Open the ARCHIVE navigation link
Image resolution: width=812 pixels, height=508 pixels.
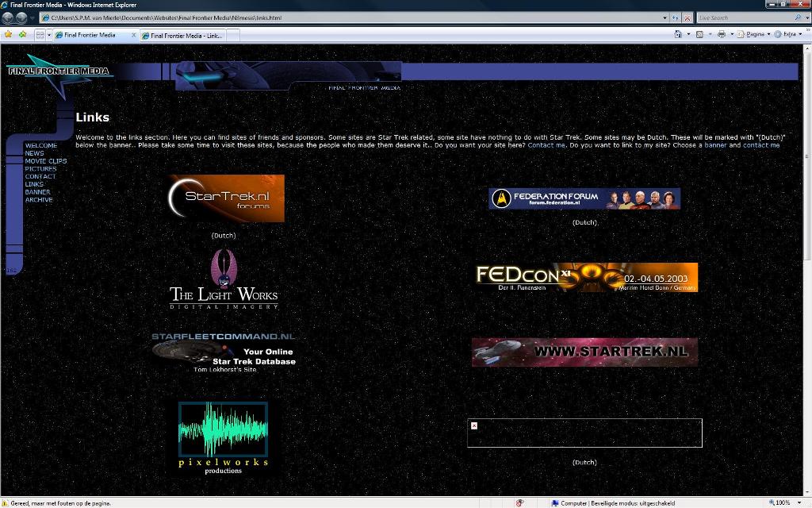tap(39, 200)
